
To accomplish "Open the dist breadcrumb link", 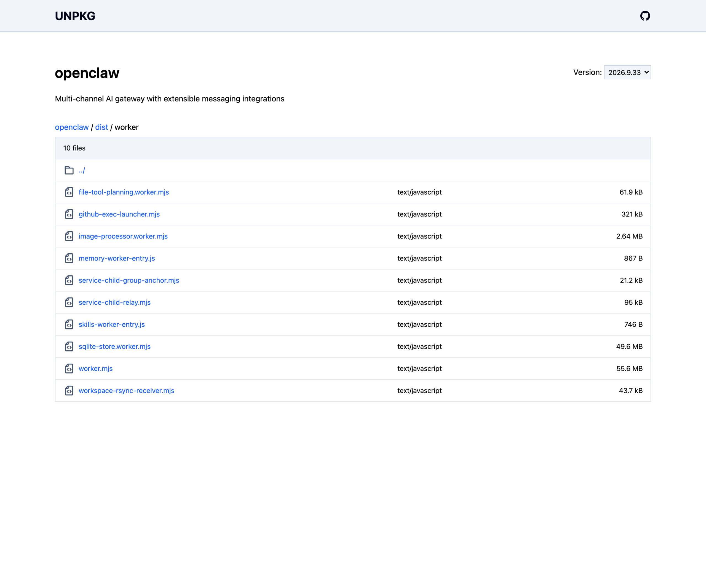I will point(101,127).
